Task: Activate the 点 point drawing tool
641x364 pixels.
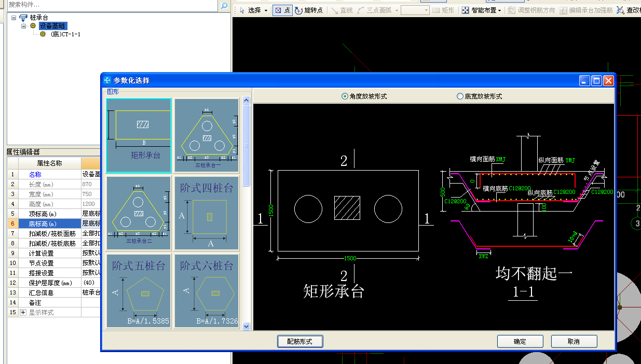Action: (282, 10)
